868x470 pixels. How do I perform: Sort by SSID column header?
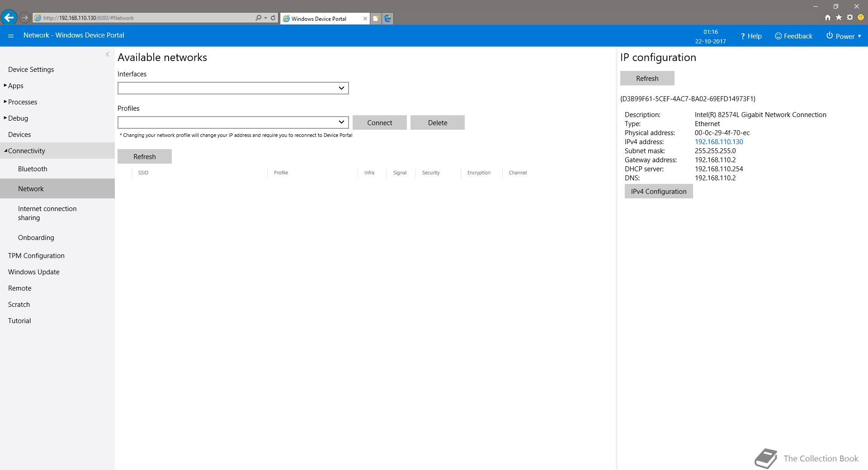pos(143,173)
